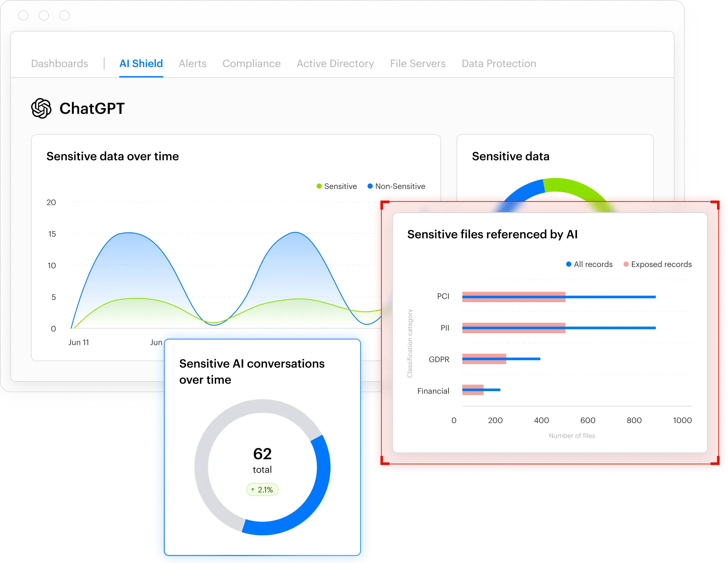The image size is (728, 563).
Task: Click the PCI category bar
Action: pos(513,297)
